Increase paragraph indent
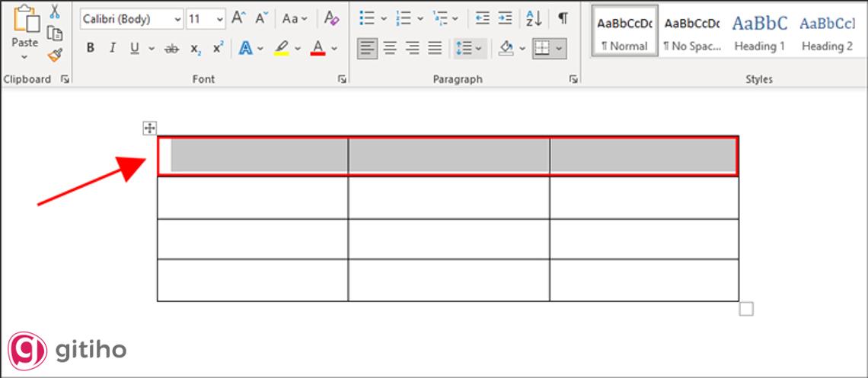The height and width of the screenshot is (378, 868). point(505,18)
